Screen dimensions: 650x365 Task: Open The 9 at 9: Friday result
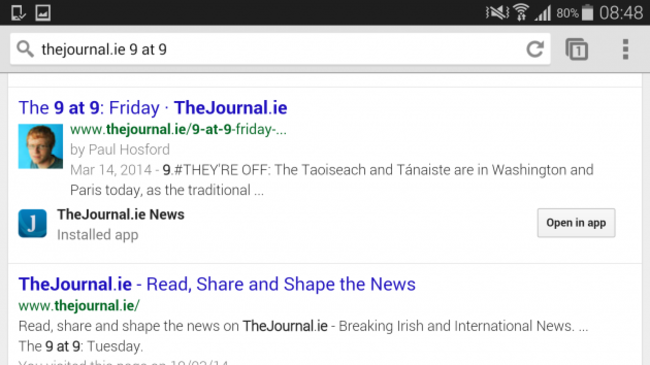153,108
